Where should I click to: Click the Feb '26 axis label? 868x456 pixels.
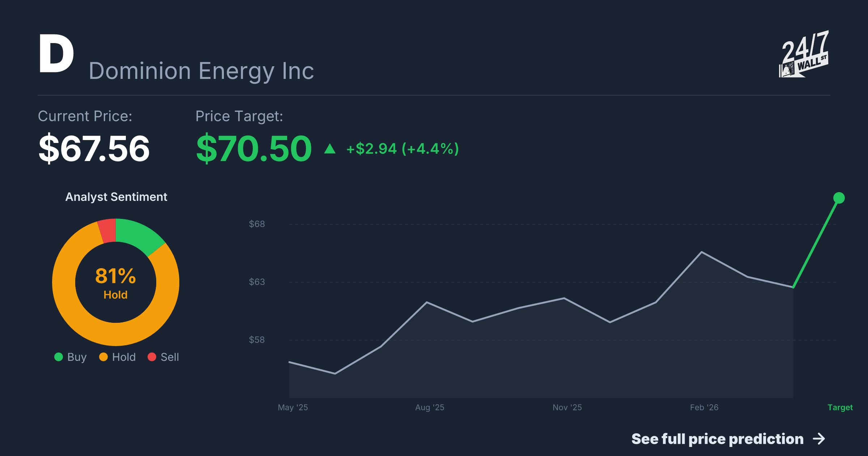coord(704,408)
